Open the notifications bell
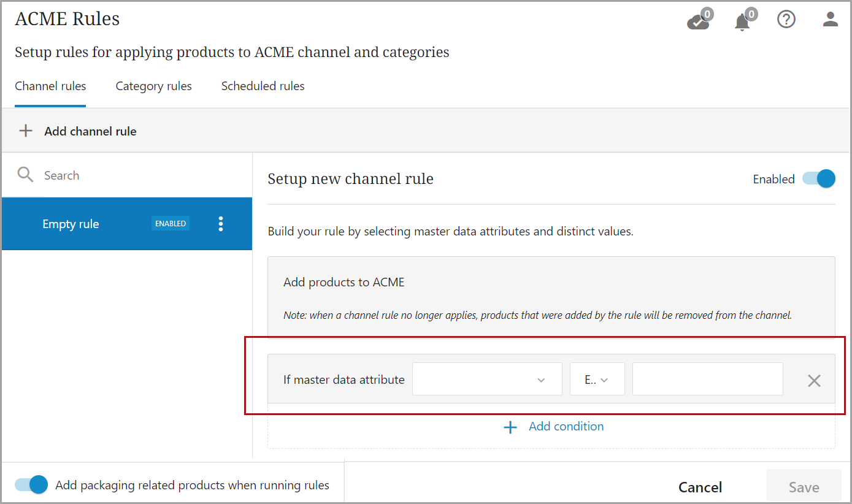The height and width of the screenshot is (504, 852). tap(743, 21)
